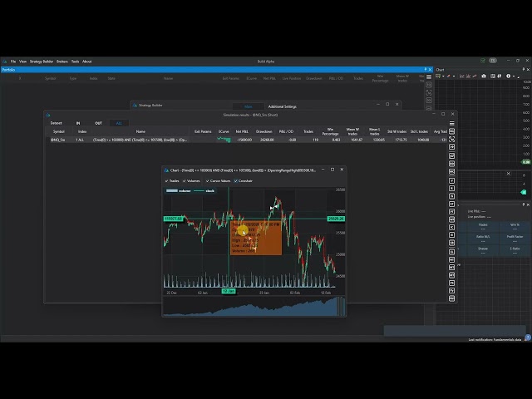Click the camera snapshot icon in Chart toolbar
Image resolution: width=532 pixels, height=399 pixels.
click(484, 76)
